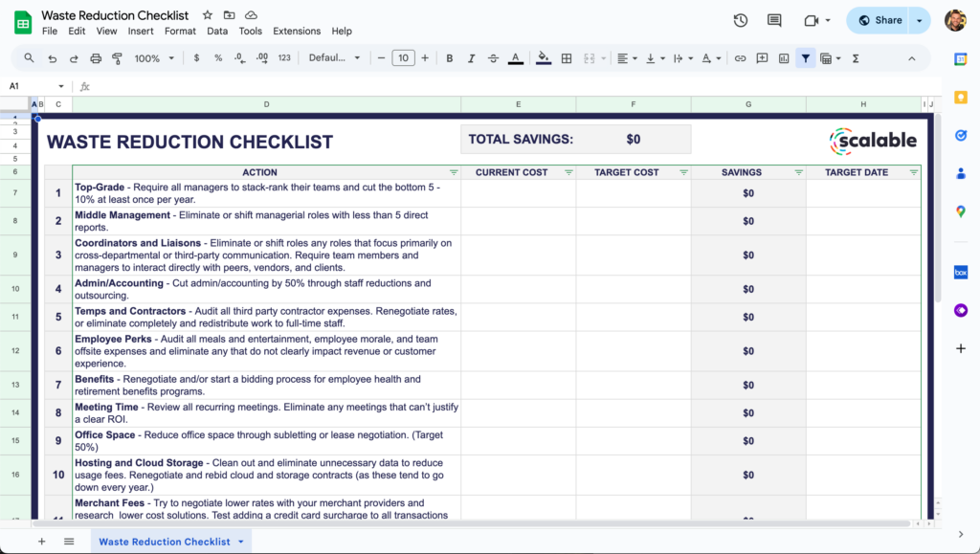Open the text color picker
Image resolution: width=980 pixels, height=554 pixels.
pyautogui.click(x=516, y=58)
